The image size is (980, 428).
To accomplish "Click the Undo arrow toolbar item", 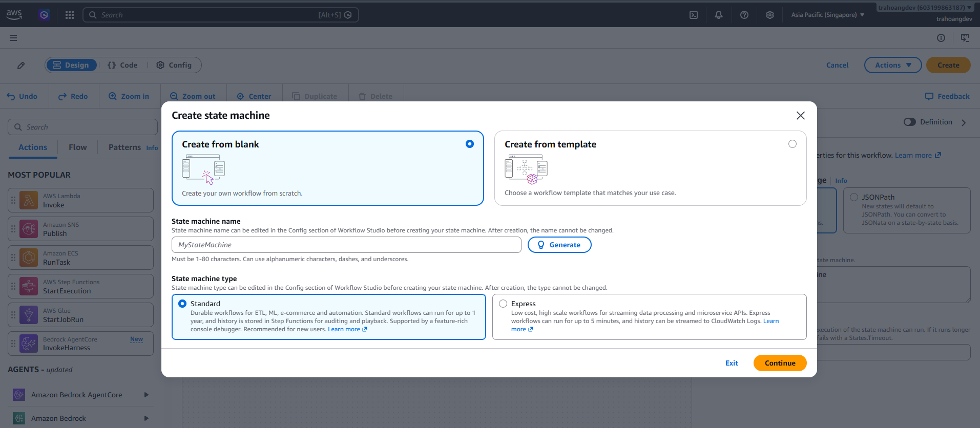I will pos(22,96).
